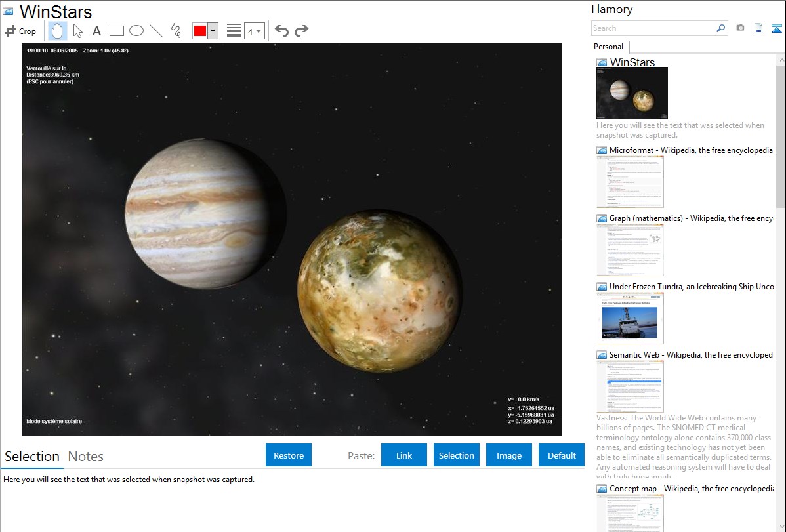Image resolution: width=786 pixels, height=532 pixels.
Task: Select the text annotation tool
Action: 96,31
